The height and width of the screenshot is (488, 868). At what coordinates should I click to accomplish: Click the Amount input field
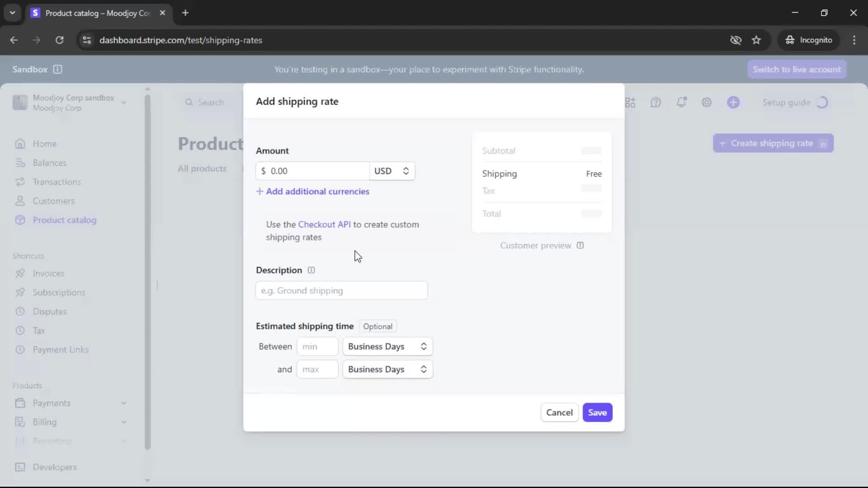point(312,171)
